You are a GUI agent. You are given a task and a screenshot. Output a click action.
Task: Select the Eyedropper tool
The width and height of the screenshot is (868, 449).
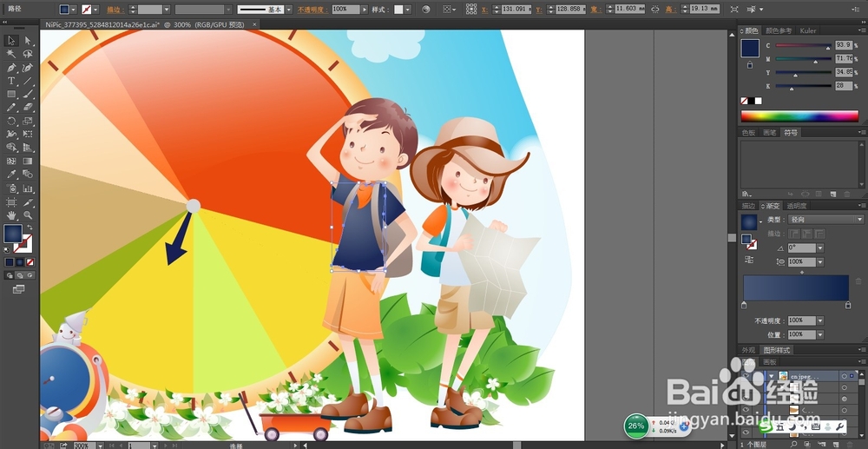point(11,175)
